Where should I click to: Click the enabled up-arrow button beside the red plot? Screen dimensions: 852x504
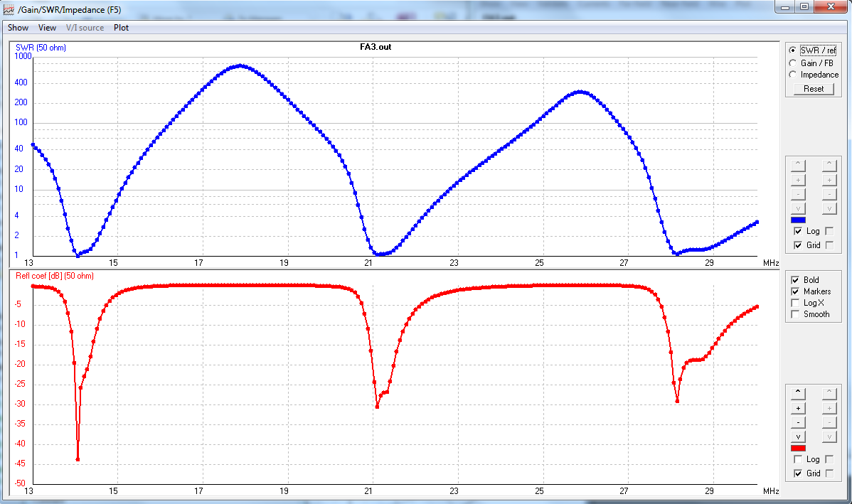pos(799,392)
